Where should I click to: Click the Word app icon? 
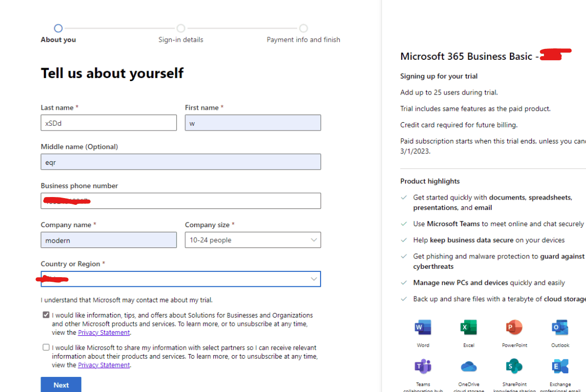(423, 328)
